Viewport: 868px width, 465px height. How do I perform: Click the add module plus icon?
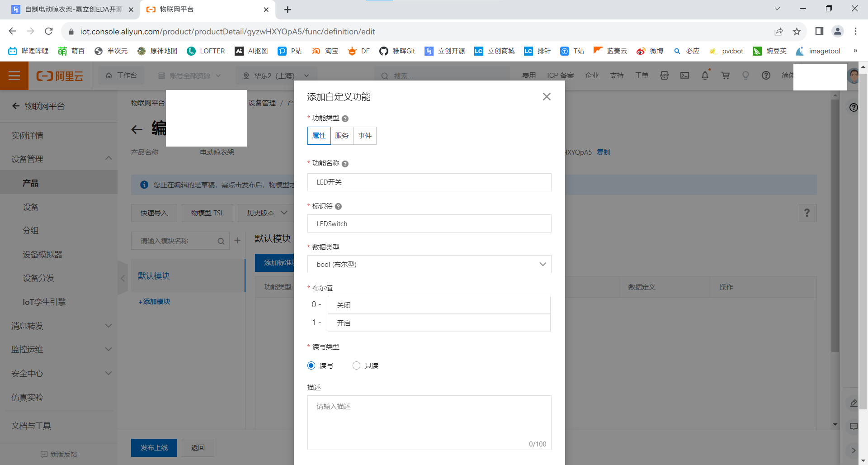(x=237, y=241)
